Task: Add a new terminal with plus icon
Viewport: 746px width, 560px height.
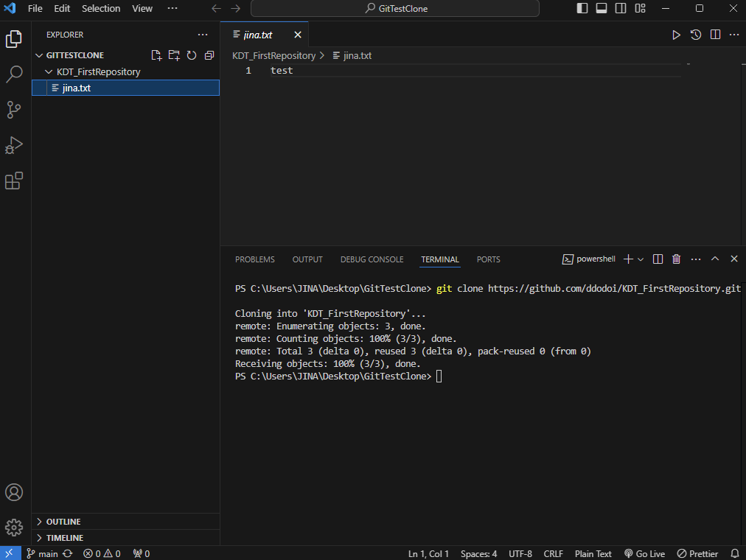Action: point(628,259)
